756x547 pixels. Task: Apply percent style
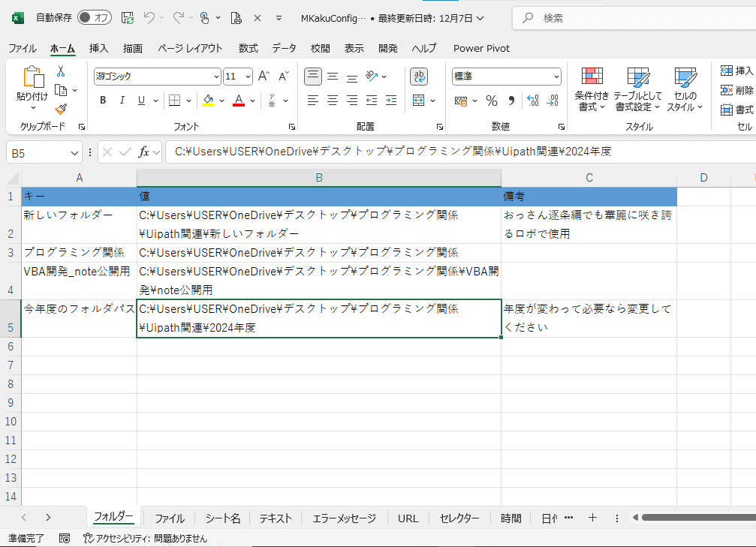[491, 101]
